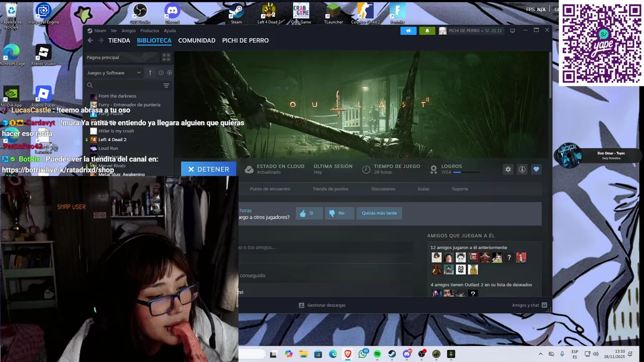Go back in Steam navigation
This screenshot has width=644, height=362.
[x=90, y=41]
